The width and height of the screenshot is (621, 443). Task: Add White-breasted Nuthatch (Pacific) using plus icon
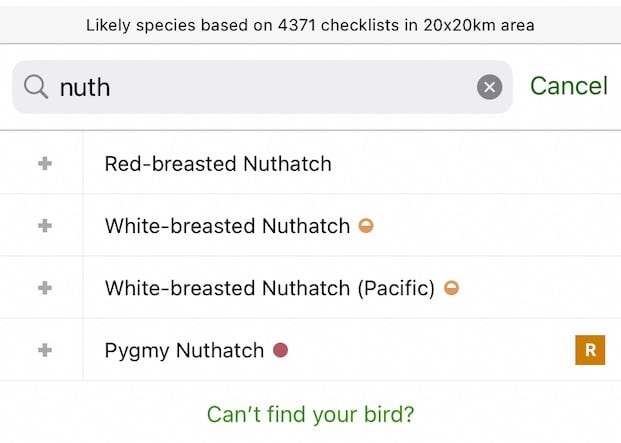pyautogui.click(x=44, y=288)
